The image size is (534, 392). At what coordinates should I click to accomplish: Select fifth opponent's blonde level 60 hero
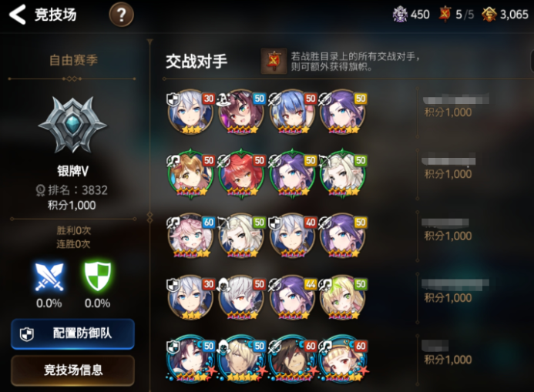pyautogui.click(x=344, y=358)
